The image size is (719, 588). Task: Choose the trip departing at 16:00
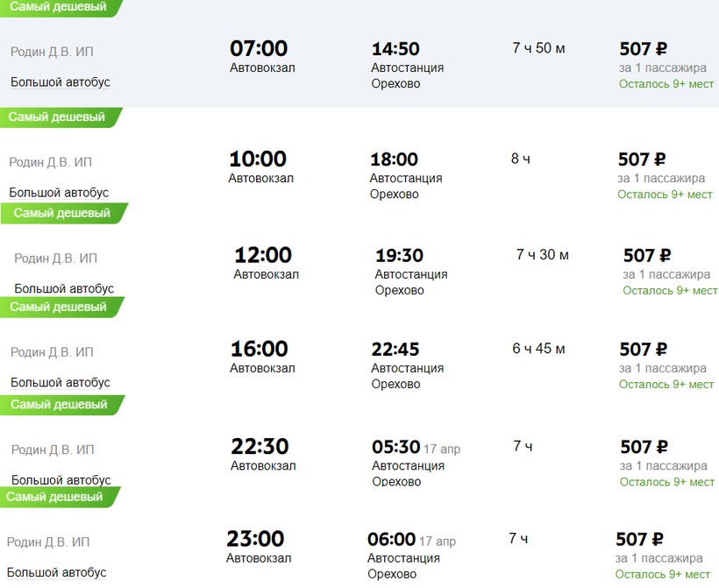coord(259,350)
